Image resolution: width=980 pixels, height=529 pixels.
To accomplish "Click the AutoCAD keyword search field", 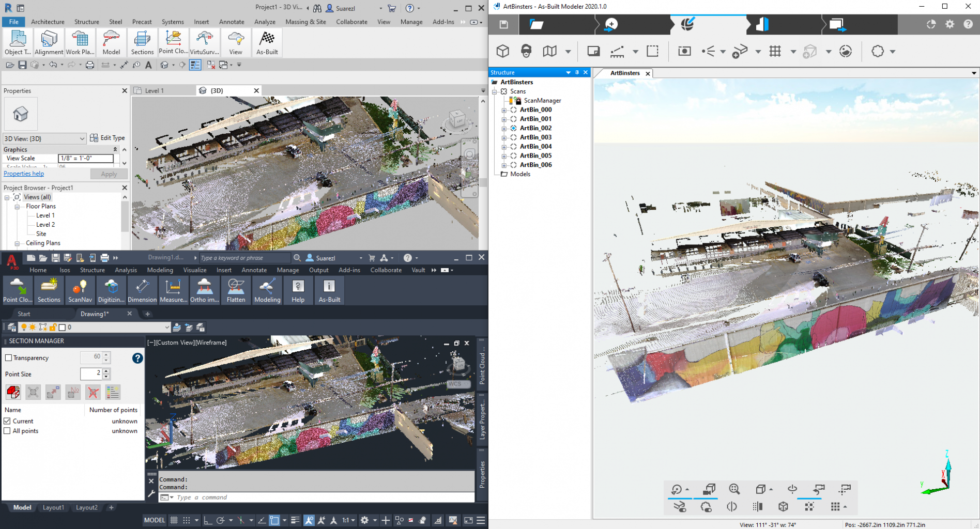I will [244, 258].
